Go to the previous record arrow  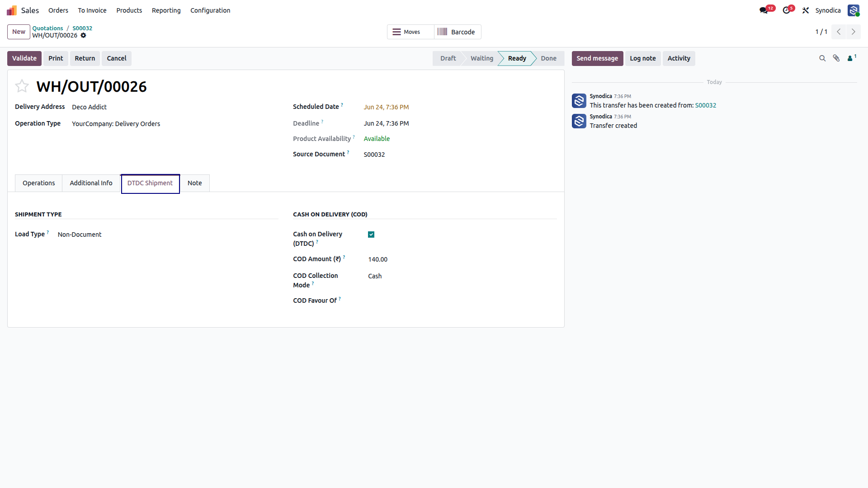tap(839, 32)
